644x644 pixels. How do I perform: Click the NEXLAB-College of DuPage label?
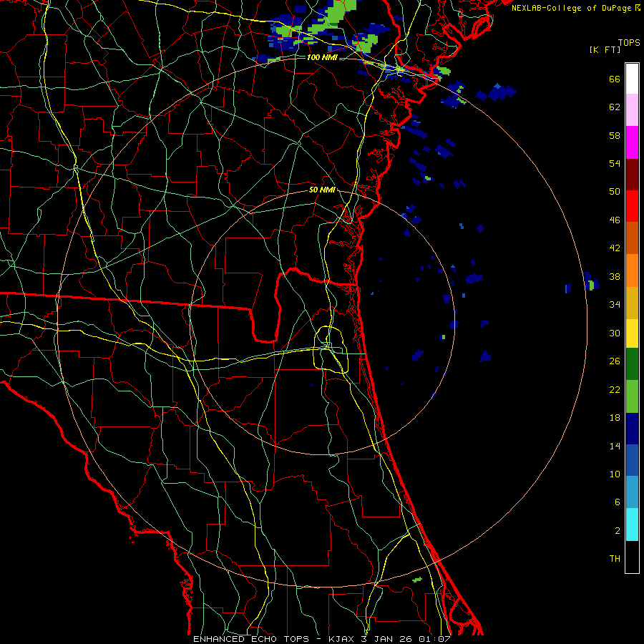coord(571,8)
